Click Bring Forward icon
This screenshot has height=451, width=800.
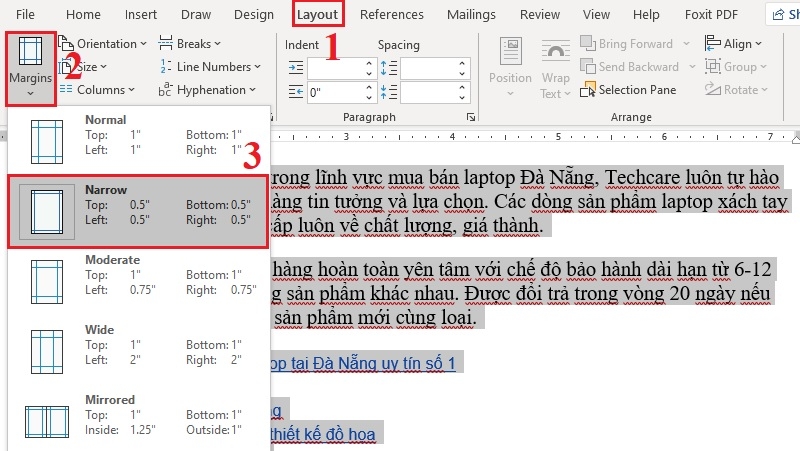[588, 43]
